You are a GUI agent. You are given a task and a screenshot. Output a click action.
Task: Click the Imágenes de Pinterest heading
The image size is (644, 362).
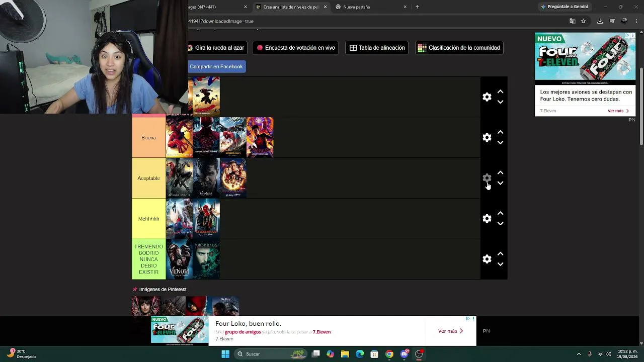click(x=159, y=289)
